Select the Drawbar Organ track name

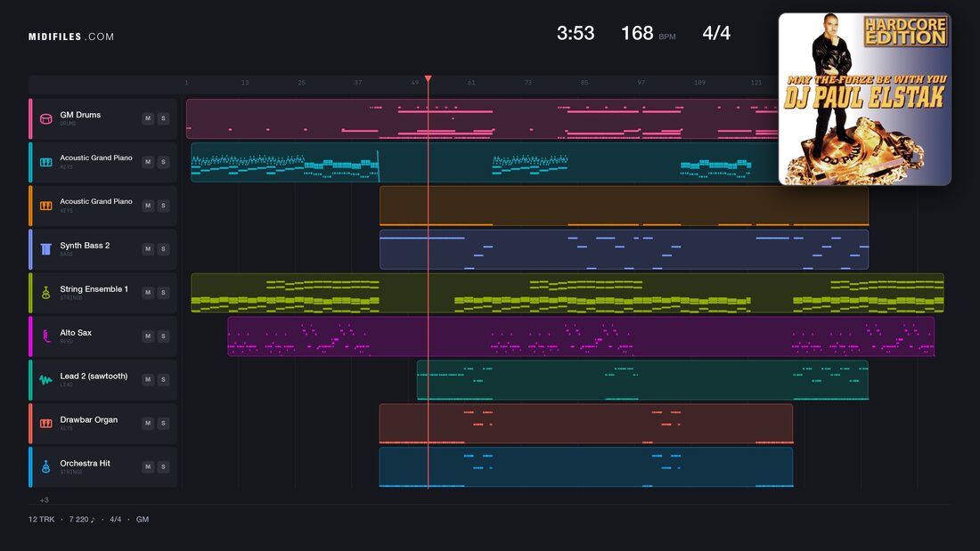click(x=89, y=420)
